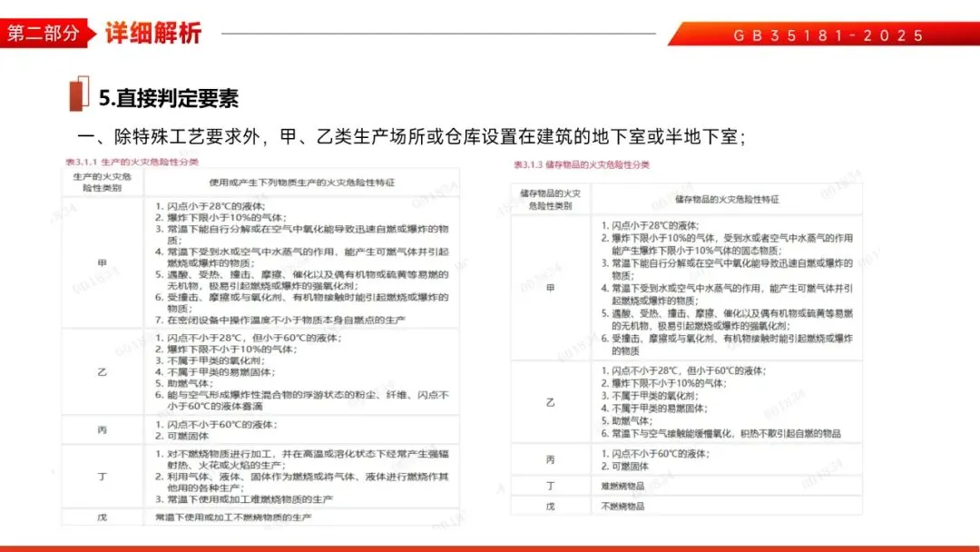Click the "详细解析" slide title
This screenshot has width=980, height=552.
point(153,33)
